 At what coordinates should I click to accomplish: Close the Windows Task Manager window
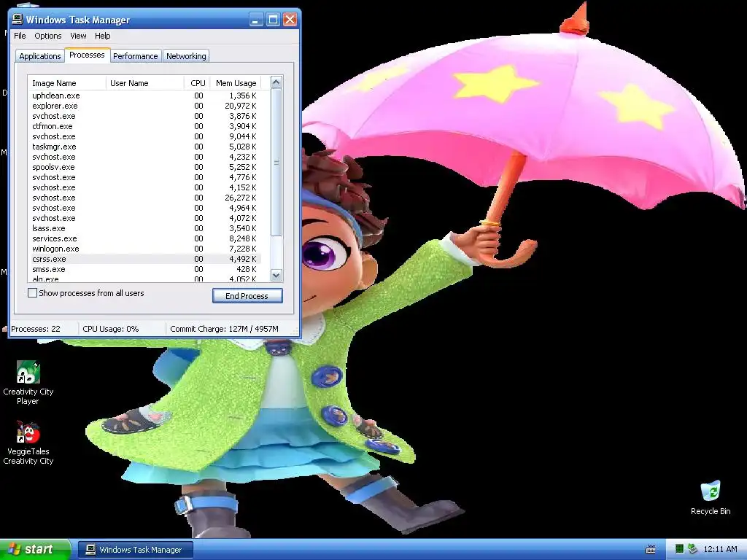coord(290,20)
